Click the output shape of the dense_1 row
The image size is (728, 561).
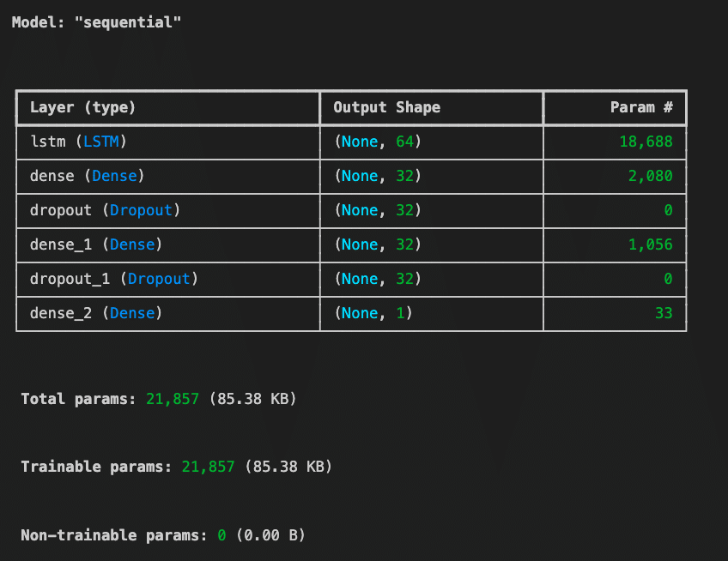click(x=377, y=244)
